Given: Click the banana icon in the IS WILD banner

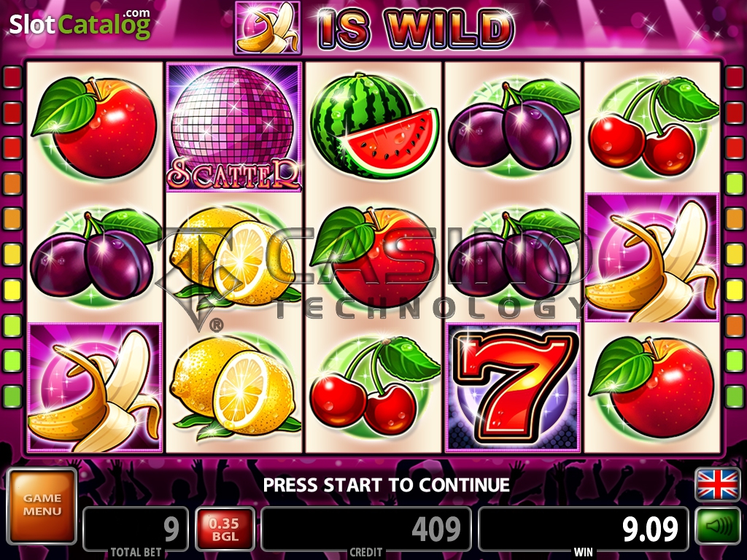Looking at the screenshot, I should coord(268,27).
